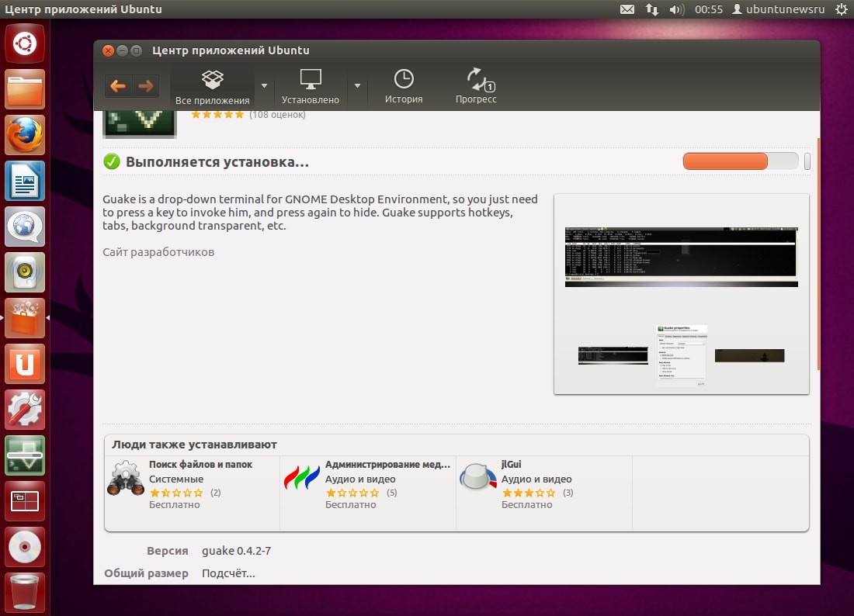
Task: Open Поиск файлов и папок recommendation
Action: click(x=200, y=464)
